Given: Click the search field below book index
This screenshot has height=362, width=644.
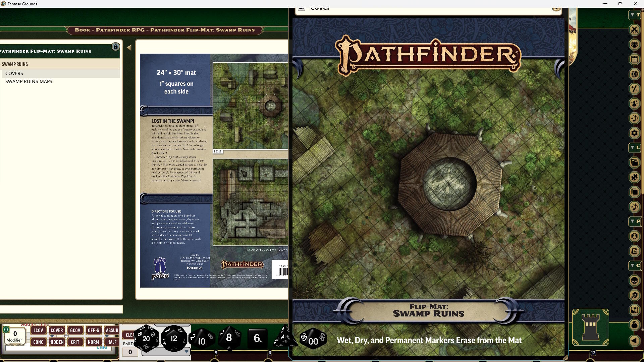Looking at the screenshot, I should (x=61, y=309).
